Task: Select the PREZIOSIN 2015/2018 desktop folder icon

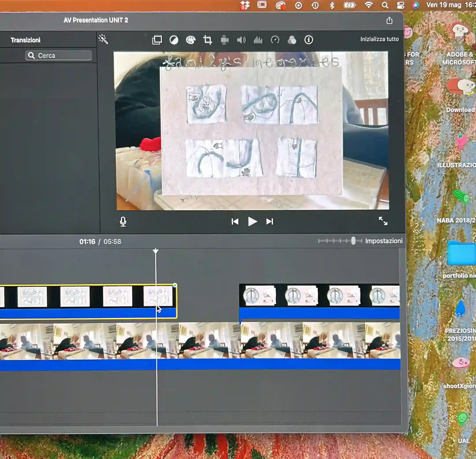Action: coord(460,309)
